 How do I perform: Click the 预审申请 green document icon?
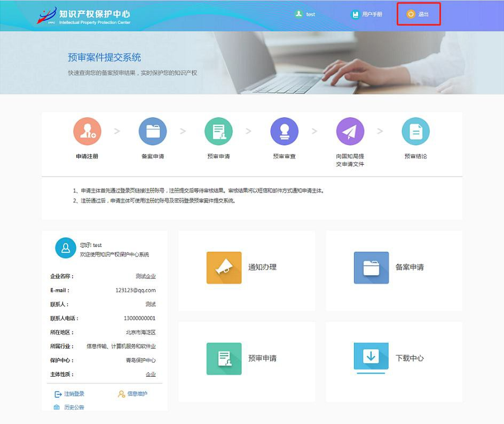coord(218,131)
